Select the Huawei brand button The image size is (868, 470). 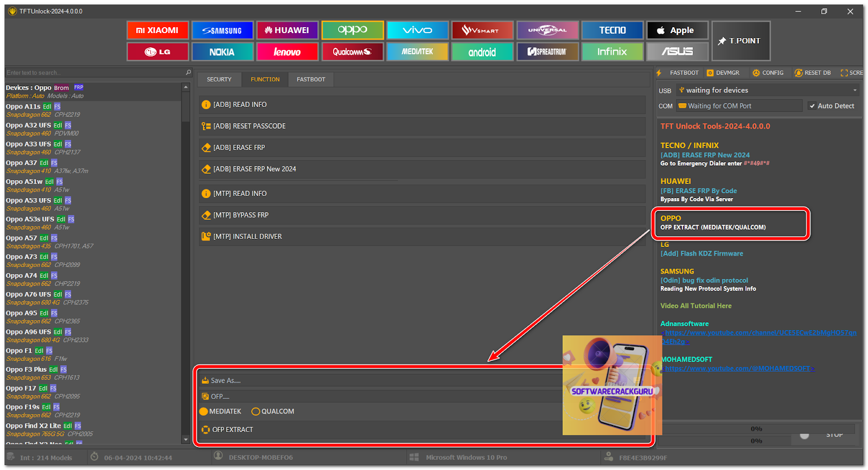(x=288, y=30)
